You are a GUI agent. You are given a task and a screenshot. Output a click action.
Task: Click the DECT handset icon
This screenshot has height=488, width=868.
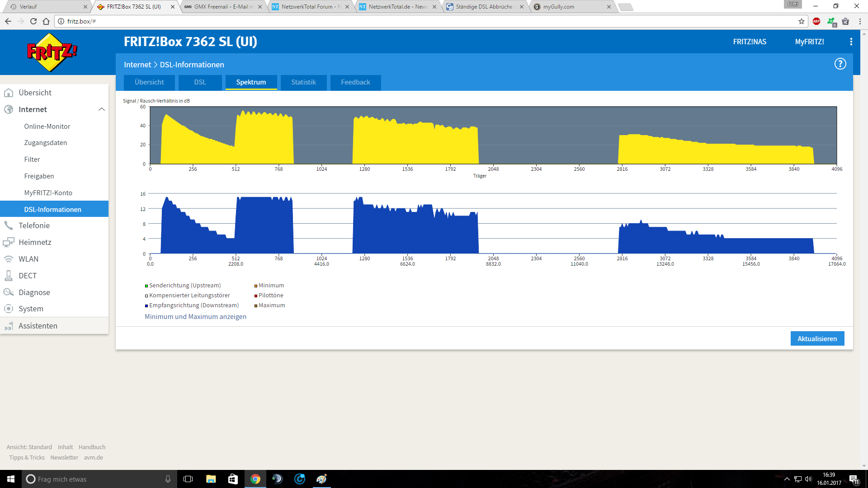pyautogui.click(x=9, y=276)
